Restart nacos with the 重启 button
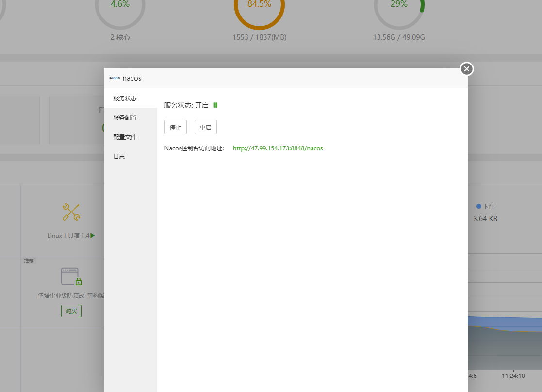 click(206, 127)
